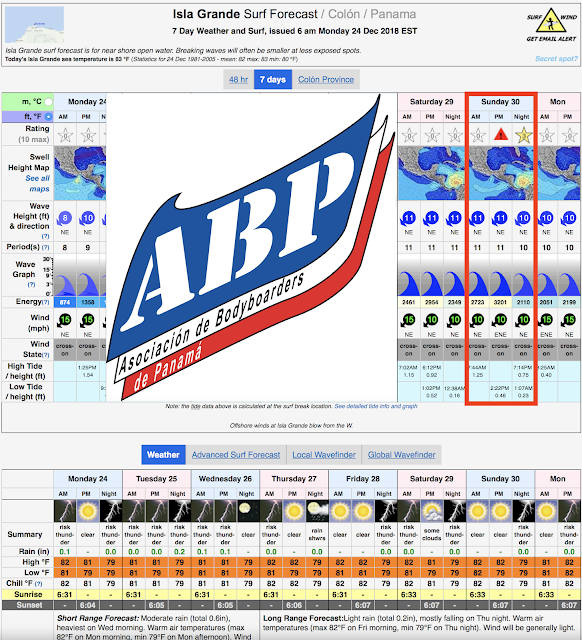Click Monday 24 sunset time 6:04
Screen dimensions: 582x640
tap(88, 605)
